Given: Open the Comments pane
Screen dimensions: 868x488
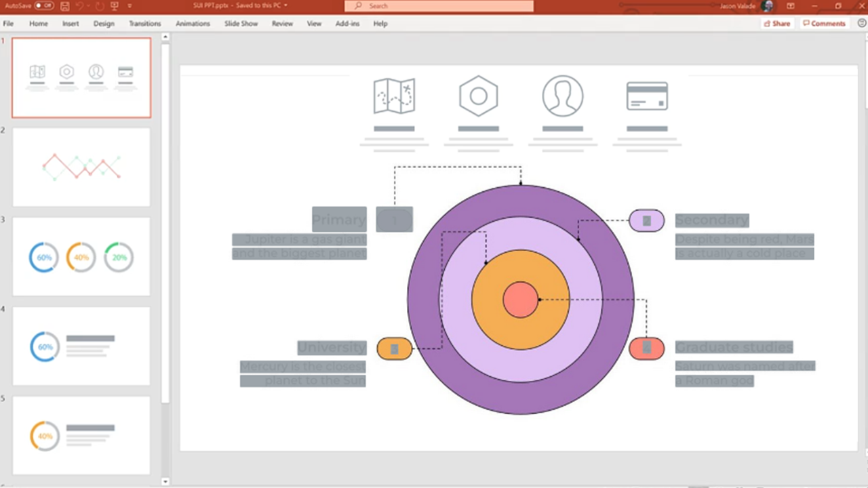Looking at the screenshot, I should point(825,23).
